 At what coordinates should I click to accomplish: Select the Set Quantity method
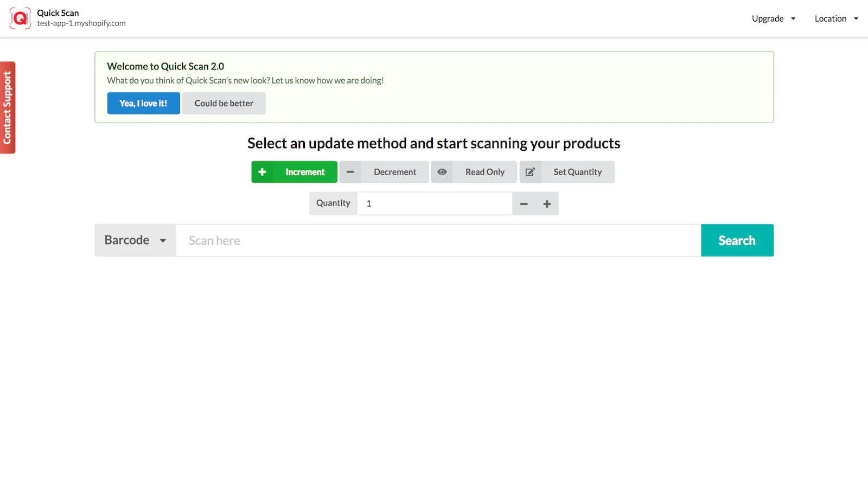tap(577, 172)
